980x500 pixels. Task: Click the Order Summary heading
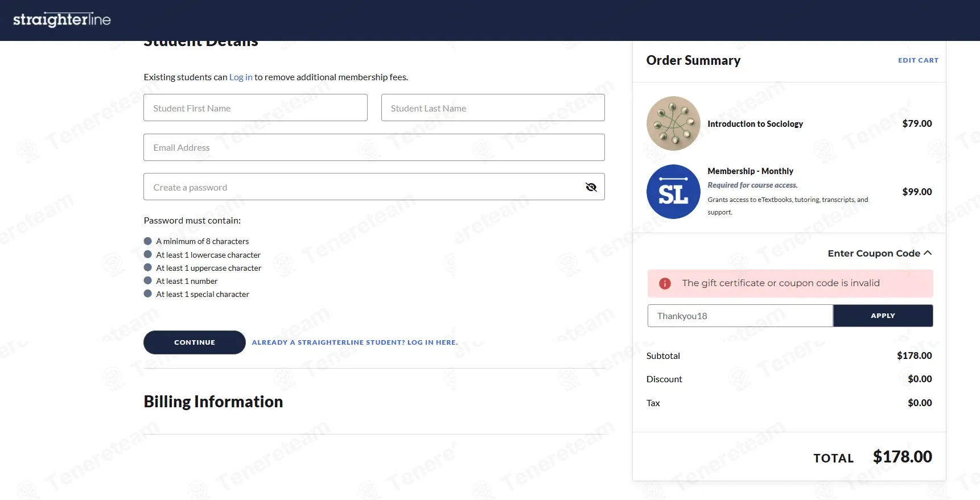[693, 60]
